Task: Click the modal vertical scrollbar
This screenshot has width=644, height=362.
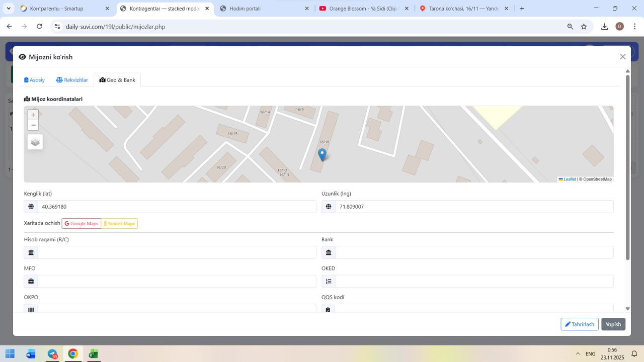Action: point(627,166)
